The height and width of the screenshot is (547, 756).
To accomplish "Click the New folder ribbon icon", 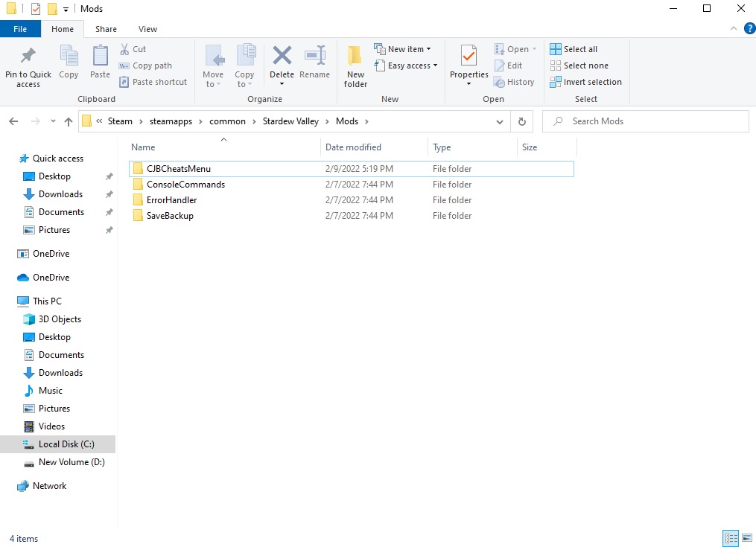I will pos(355,57).
